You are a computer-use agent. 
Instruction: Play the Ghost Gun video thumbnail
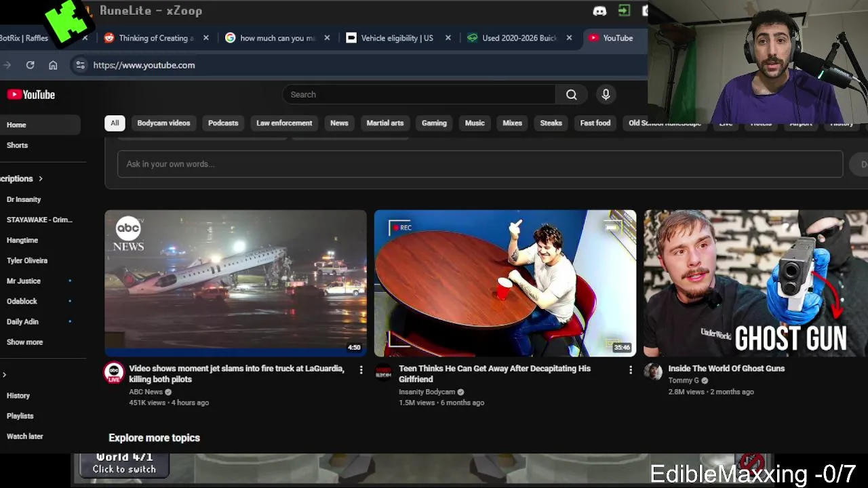[x=755, y=283]
